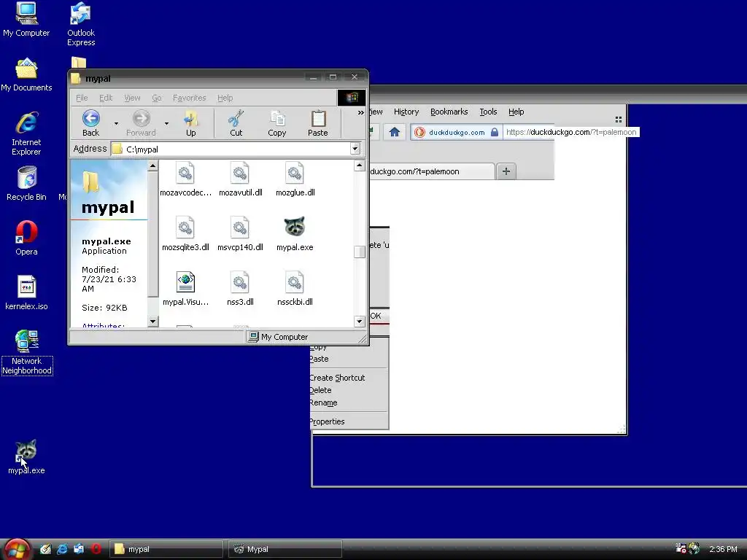This screenshot has height=560, width=747.
Task: Open the Back button history dropdown arrow
Action: [116, 123]
